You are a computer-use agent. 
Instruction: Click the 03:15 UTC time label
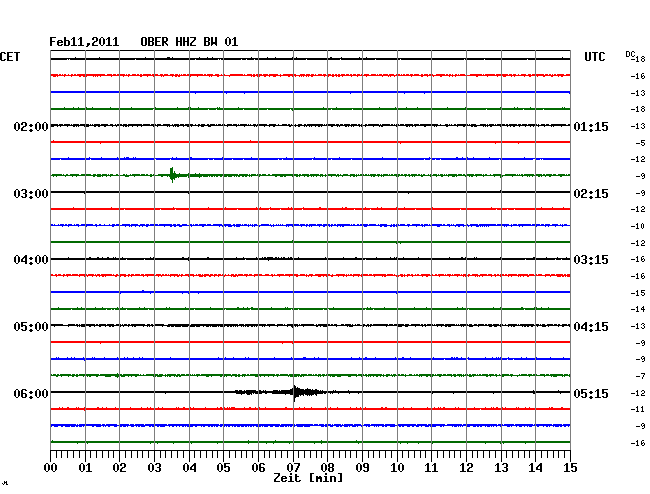pos(591,260)
